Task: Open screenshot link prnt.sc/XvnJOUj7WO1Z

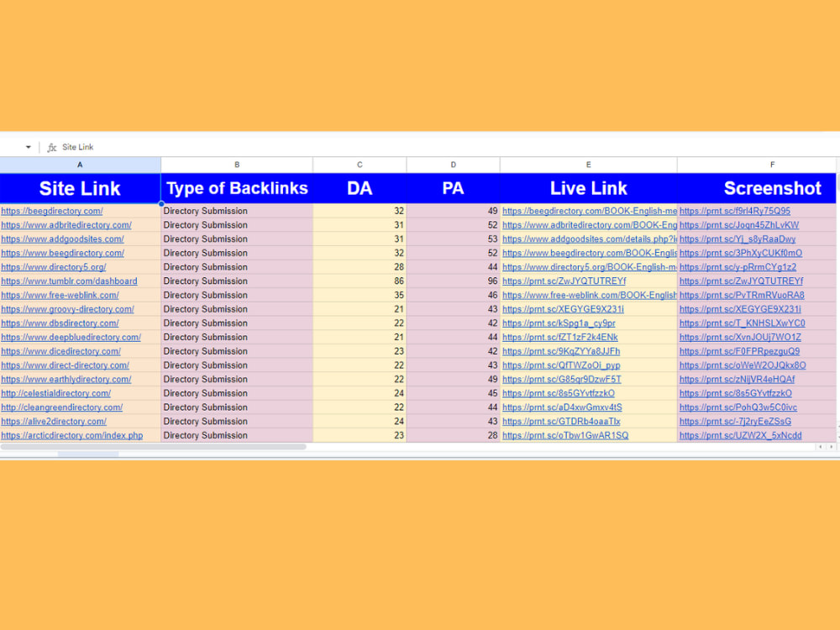Action: (740, 337)
